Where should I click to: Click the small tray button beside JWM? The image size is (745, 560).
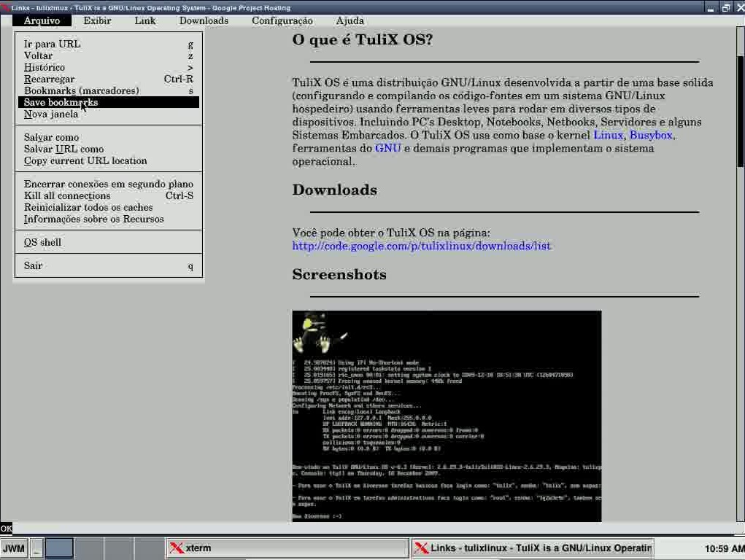(x=36, y=548)
